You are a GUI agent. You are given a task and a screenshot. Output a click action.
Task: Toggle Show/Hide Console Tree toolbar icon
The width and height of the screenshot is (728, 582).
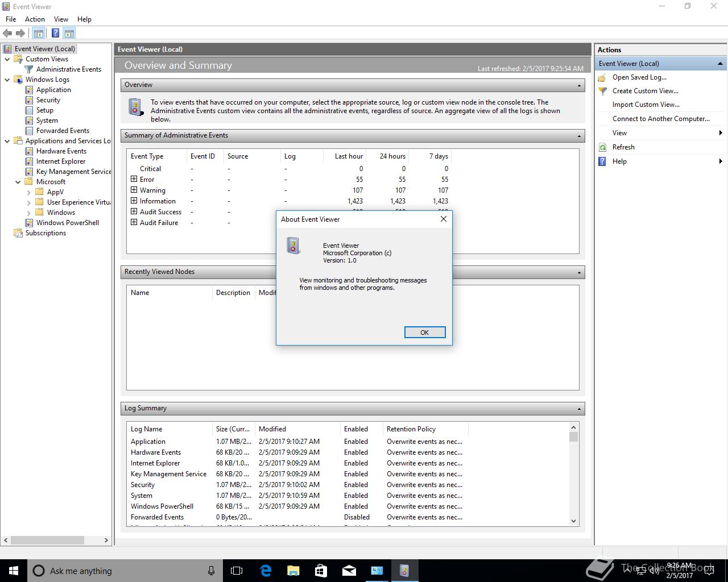point(39,34)
